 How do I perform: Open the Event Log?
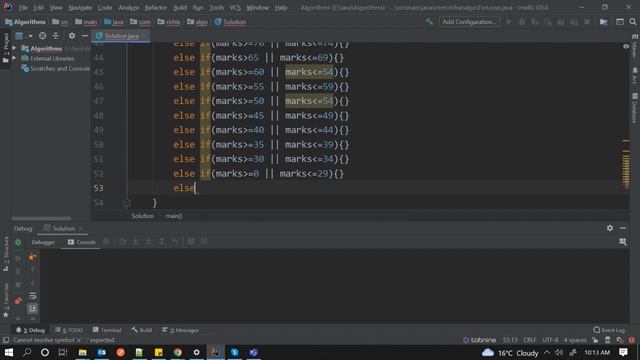point(609,330)
